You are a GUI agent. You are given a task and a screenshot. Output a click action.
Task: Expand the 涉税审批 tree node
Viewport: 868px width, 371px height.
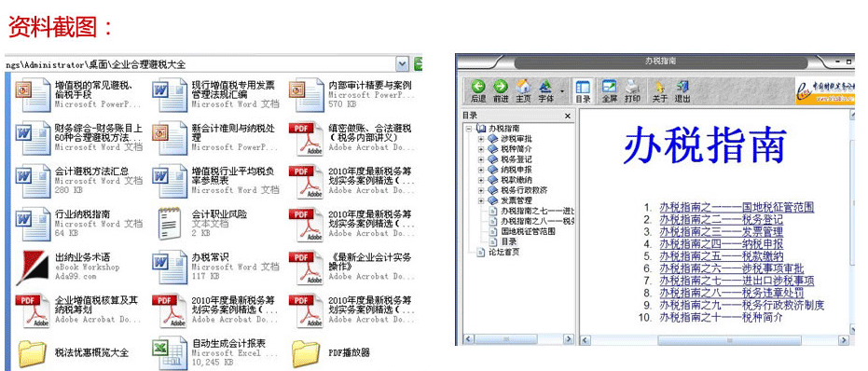pyautogui.click(x=481, y=139)
